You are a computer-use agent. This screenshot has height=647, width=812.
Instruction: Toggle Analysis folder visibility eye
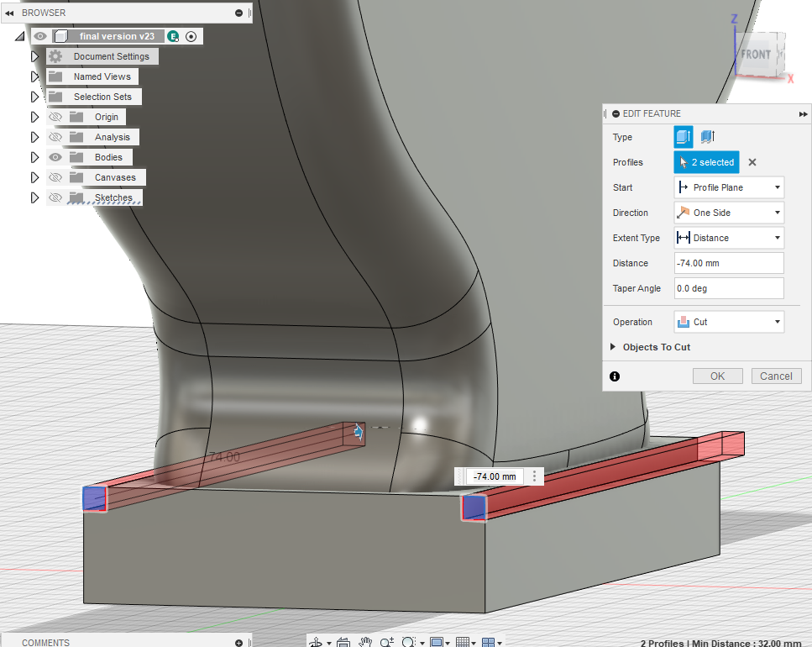click(x=55, y=137)
